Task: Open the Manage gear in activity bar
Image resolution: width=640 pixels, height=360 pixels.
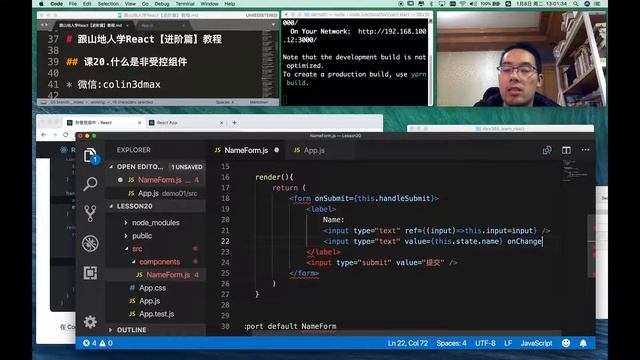Action: coord(90,322)
